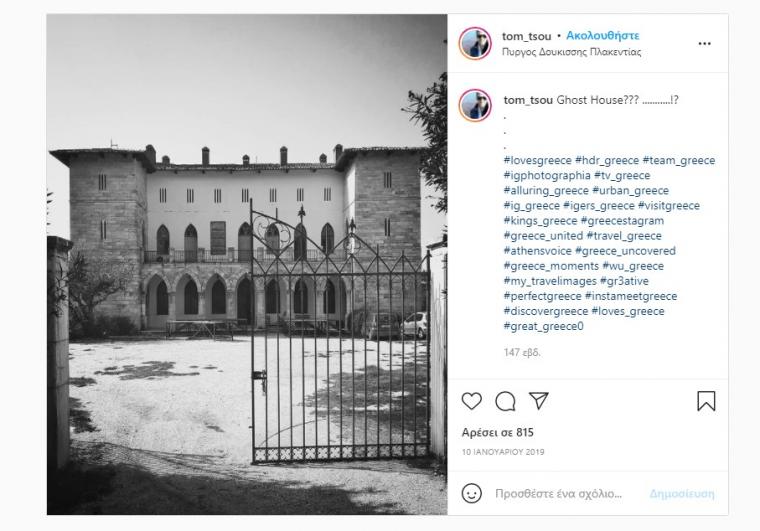Open the #lovesgreece hashtag
The image size is (760, 531).
coord(538,160)
